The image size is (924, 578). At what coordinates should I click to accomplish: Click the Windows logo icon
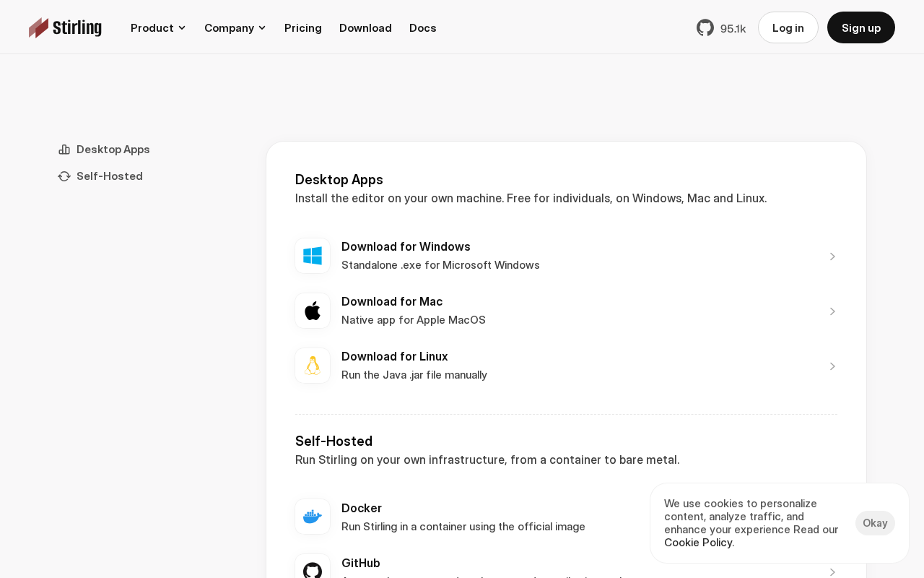(x=313, y=256)
